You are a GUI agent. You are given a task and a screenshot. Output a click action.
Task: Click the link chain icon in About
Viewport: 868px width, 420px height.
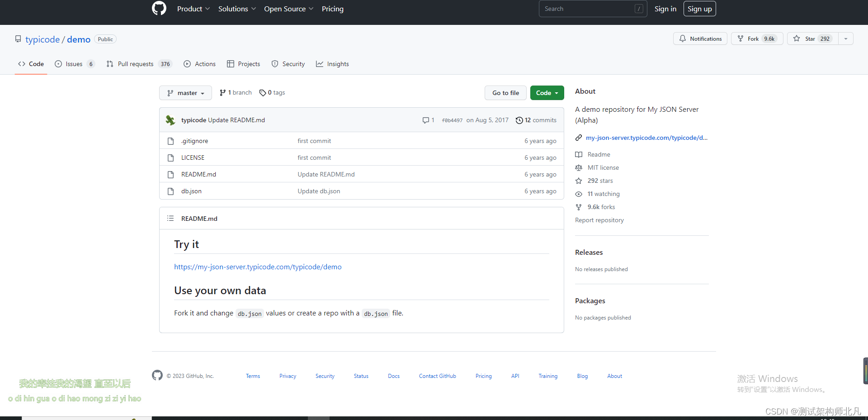pyautogui.click(x=579, y=138)
